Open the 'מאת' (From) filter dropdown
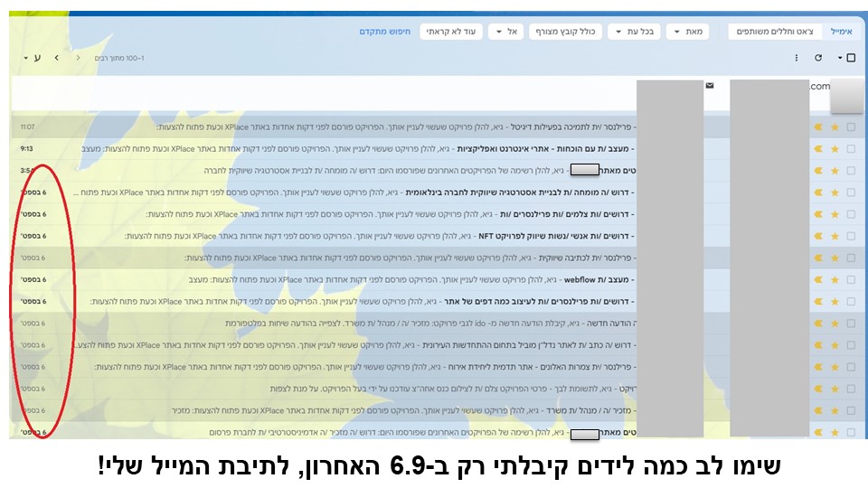868x488 pixels. [x=687, y=32]
